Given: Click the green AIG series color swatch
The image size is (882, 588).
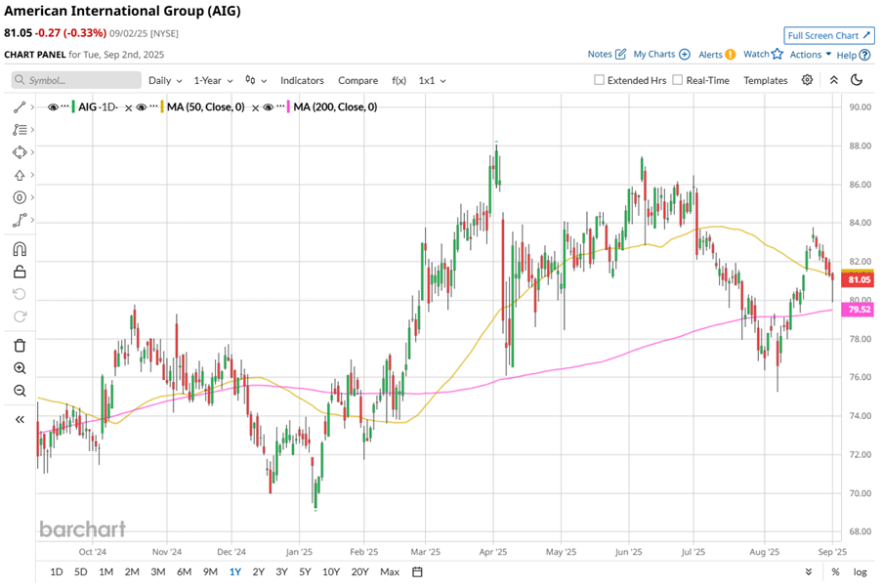Looking at the screenshot, I should 73,106.
